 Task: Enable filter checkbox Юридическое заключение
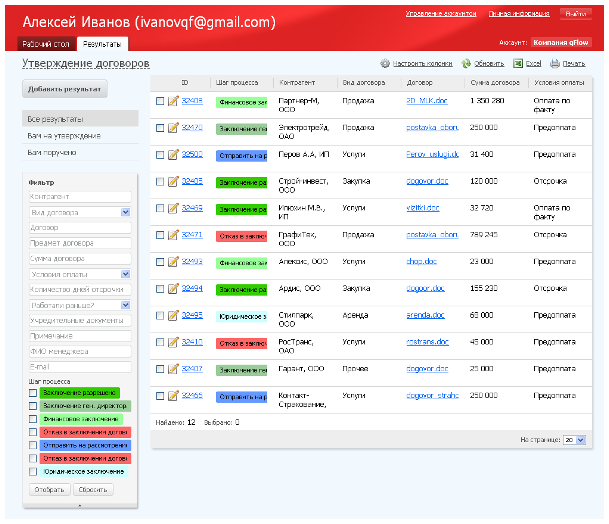click(33, 472)
